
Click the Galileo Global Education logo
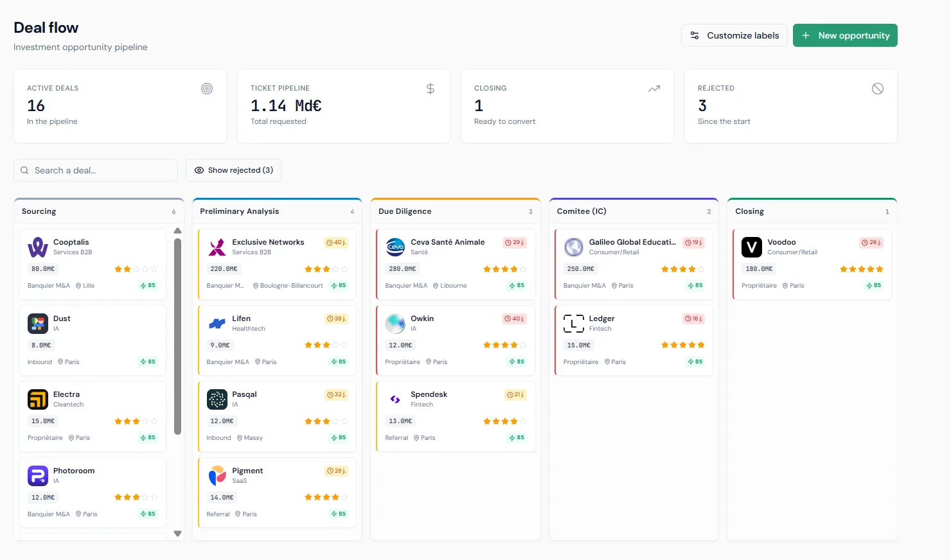click(574, 247)
